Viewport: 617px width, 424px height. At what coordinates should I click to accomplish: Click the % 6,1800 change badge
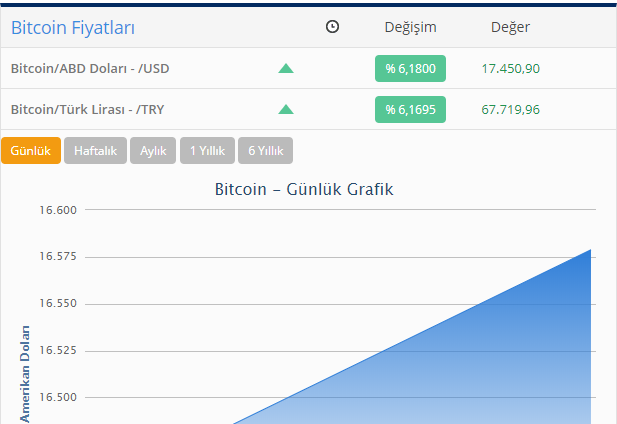[410, 68]
